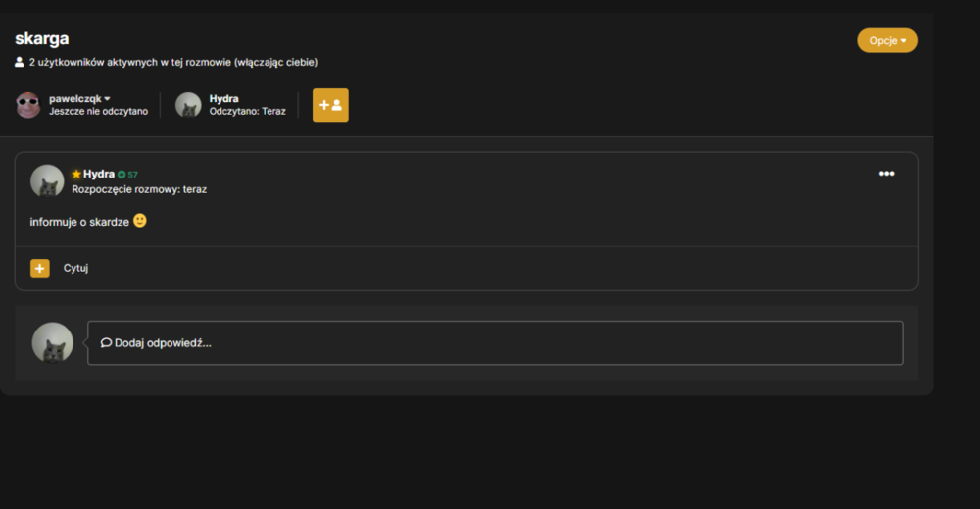The height and width of the screenshot is (509, 980).
Task: Click the 'Odczytano: Teraz' status text
Action: pos(248,111)
